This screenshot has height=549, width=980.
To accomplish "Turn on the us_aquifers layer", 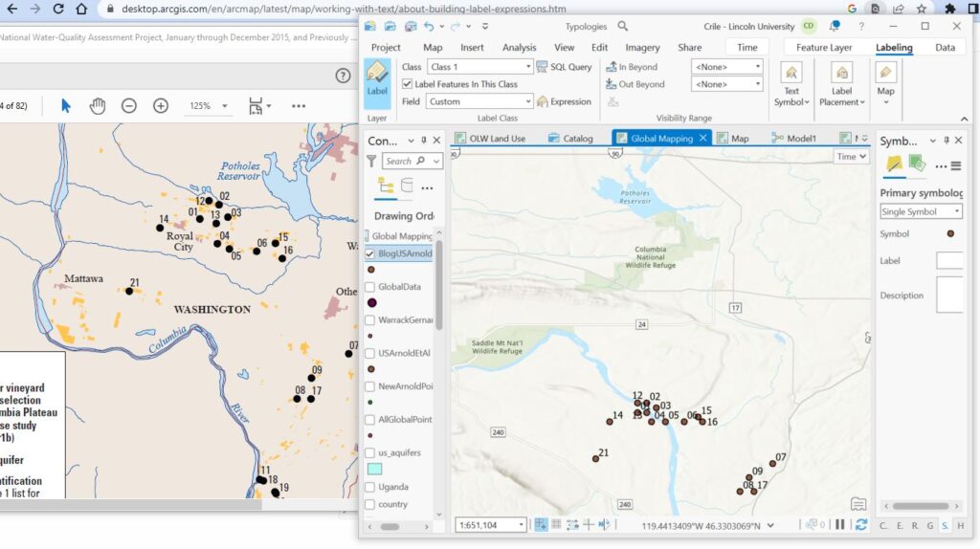I will point(370,452).
